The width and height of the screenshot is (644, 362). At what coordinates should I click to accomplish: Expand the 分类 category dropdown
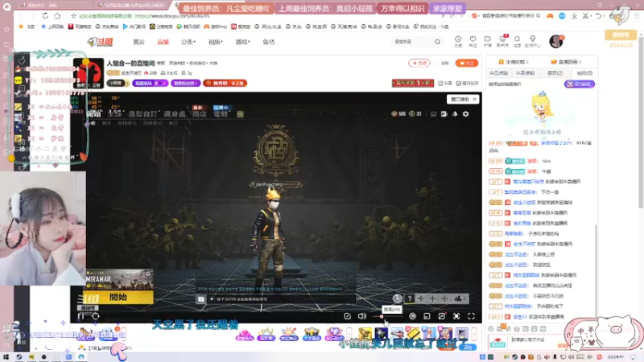click(188, 42)
